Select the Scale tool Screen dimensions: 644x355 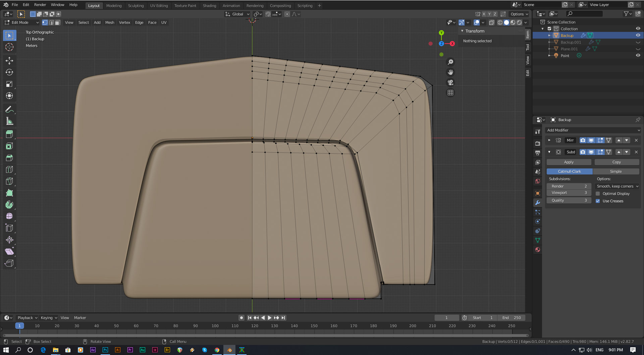[x=9, y=84]
